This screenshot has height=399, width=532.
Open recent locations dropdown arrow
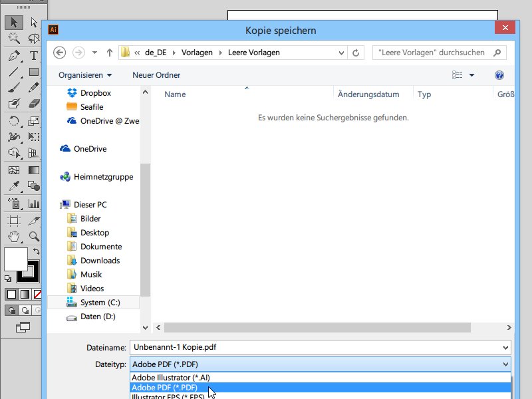[x=94, y=53]
